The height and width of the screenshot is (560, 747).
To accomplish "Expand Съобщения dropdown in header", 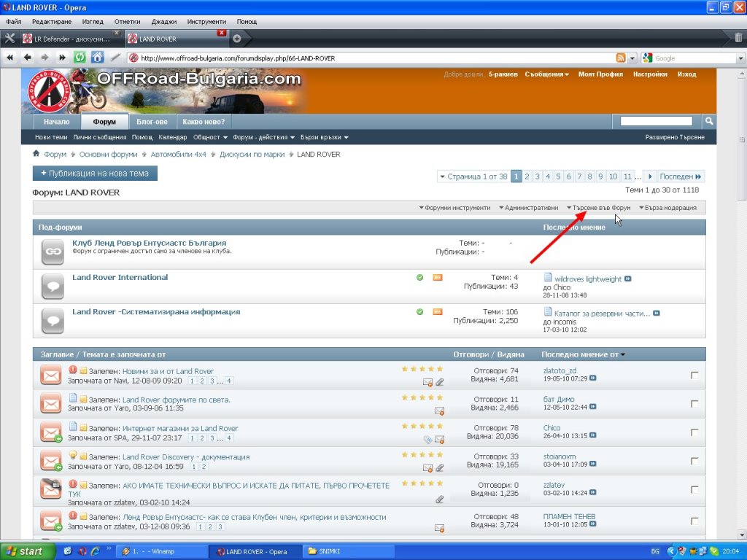I will pyautogui.click(x=546, y=74).
